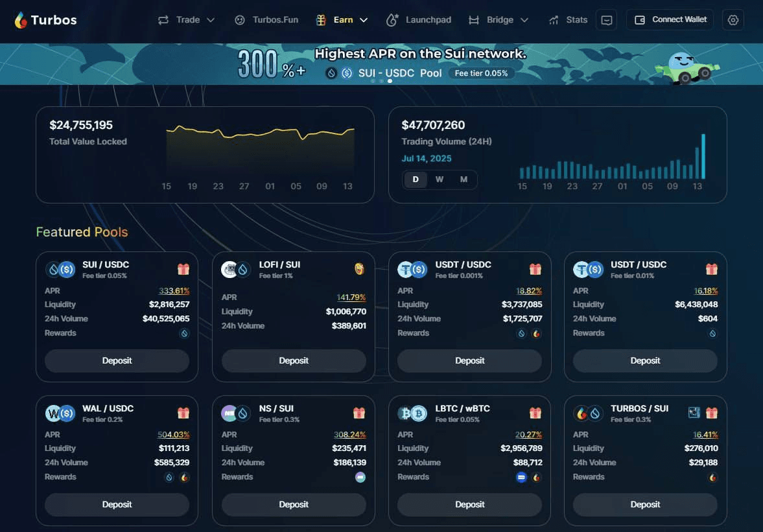763x532 pixels.
Task: Expand the Bridge dropdown menu
Action: (x=499, y=20)
